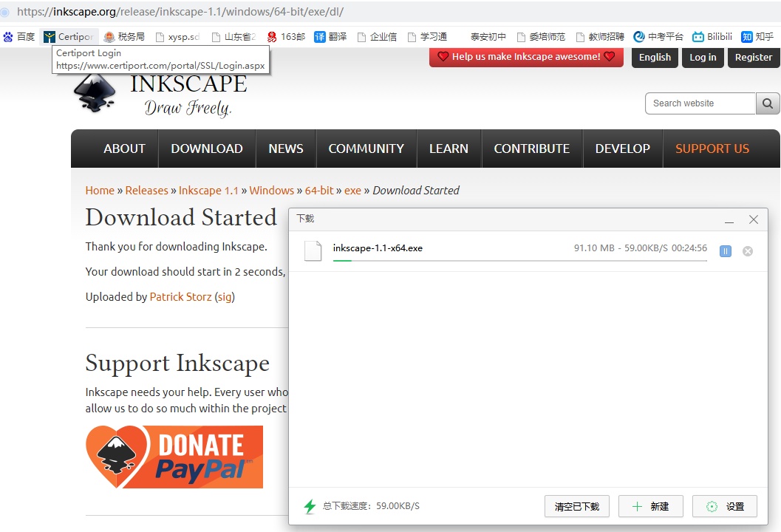Go to Home breadcrumb link
Image resolution: width=781 pixels, height=532 pixels.
click(x=100, y=191)
